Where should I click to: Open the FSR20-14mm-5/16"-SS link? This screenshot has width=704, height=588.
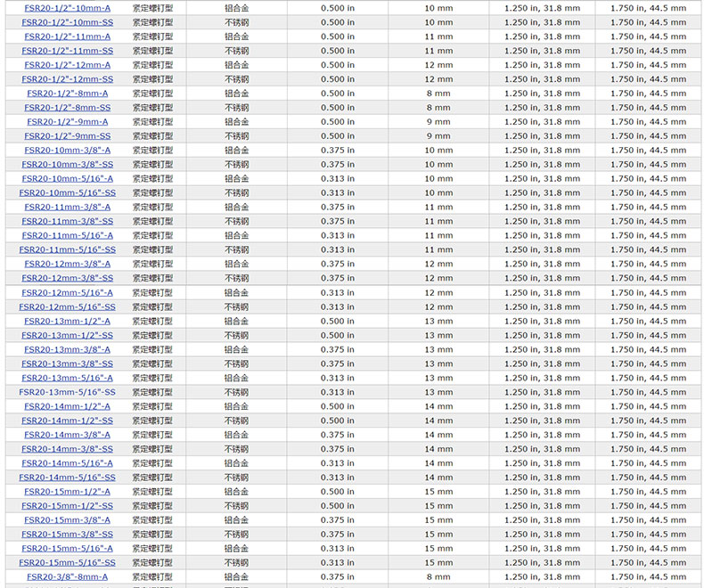67,478
